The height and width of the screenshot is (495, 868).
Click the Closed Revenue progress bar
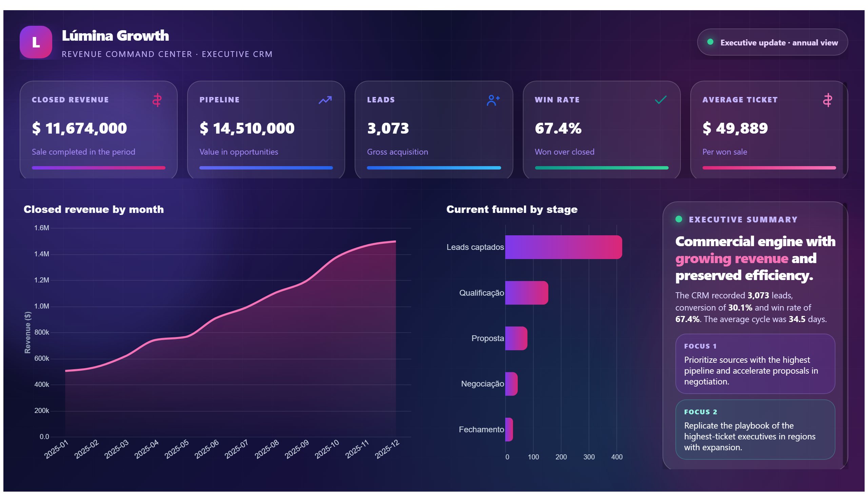tap(99, 167)
